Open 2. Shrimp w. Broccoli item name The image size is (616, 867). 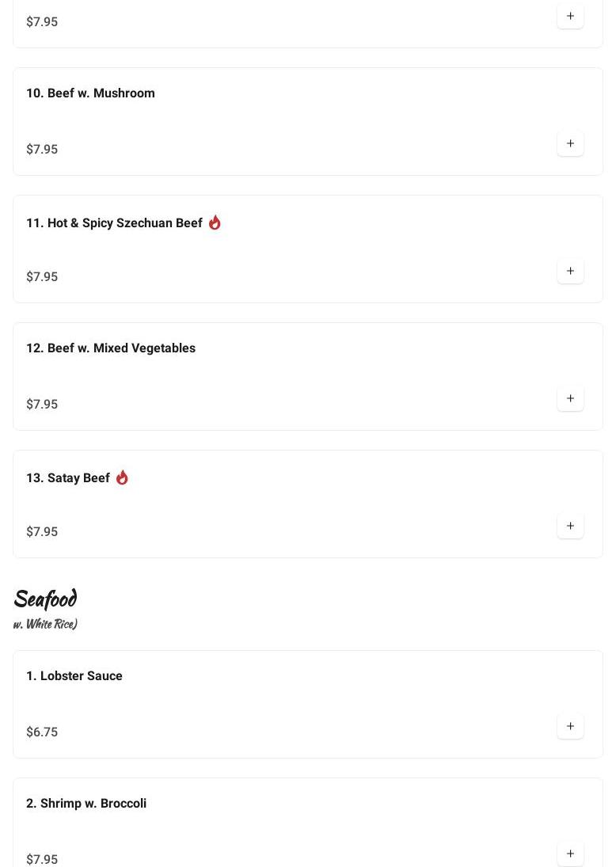(x=86, y=804)
